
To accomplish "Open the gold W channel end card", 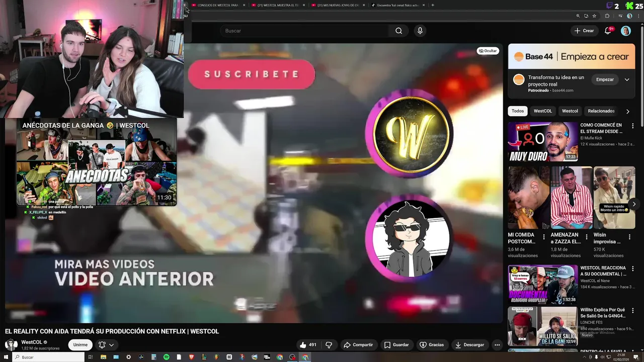I will 410,133.
